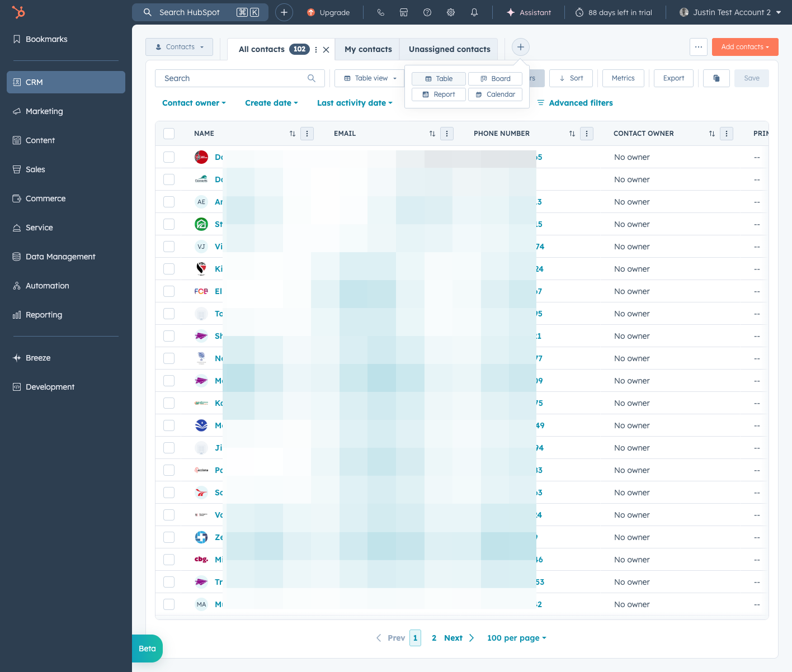
Task: Select Board view option
Action: (x=495, y=79)
